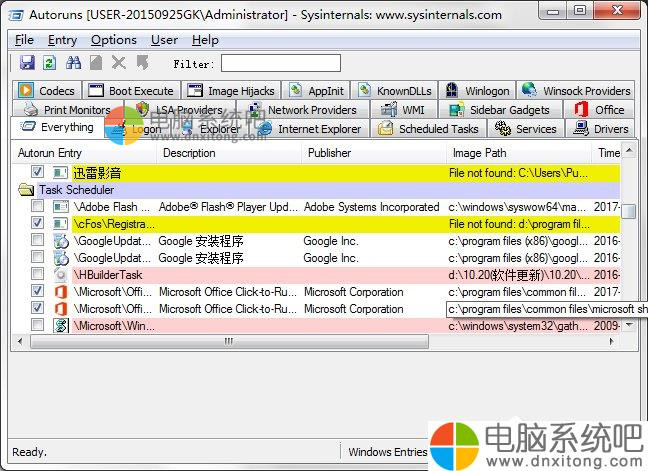Click the second Microsoft Office entry icon
This screenshot has height=471, width=648.
61,309
